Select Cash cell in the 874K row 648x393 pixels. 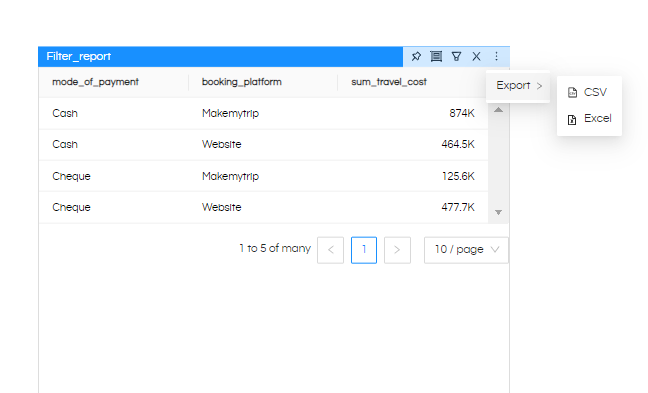click(x=65, y=113)
